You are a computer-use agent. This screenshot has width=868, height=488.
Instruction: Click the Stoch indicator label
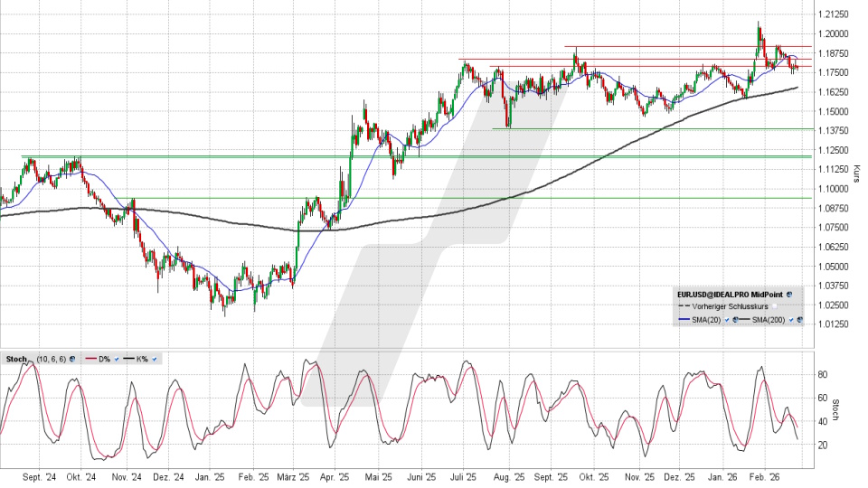(x=16, y=359)
